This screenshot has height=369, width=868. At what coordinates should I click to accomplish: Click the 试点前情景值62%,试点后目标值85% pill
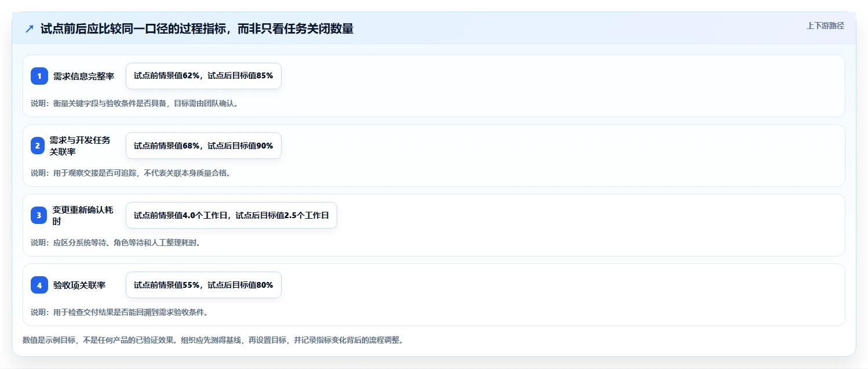coord(203,76)
